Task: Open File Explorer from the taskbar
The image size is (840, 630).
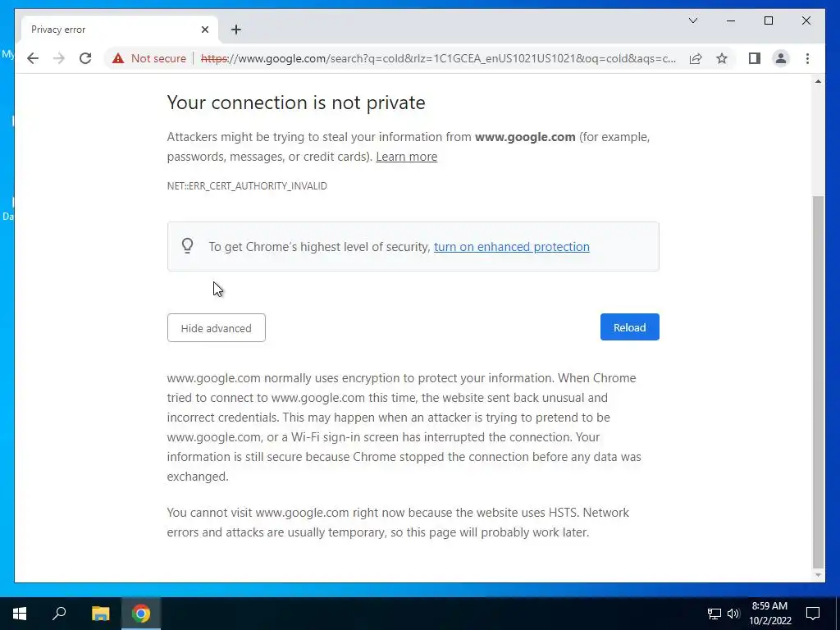Action: pyautogui.click(x=100, y=614)
